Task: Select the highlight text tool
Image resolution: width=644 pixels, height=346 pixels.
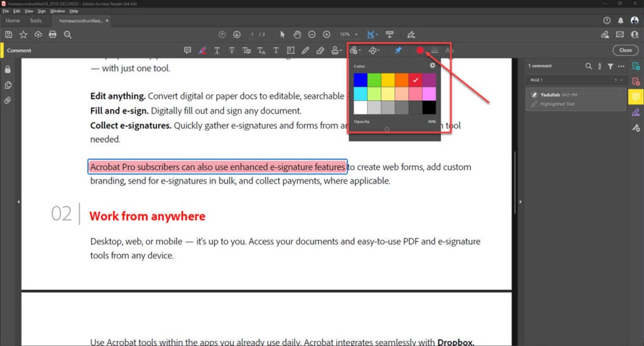Action: (203, 50)
